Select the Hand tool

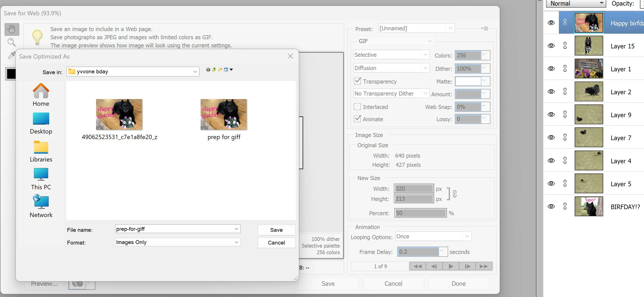click(11, 30)
